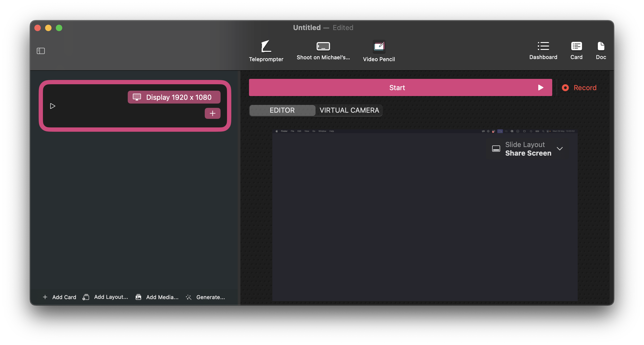The width and height of the screenshot is (644, 345).
Task: Switch to the VIRTUAL CAMERA segment
Action: tap(349, 110)
